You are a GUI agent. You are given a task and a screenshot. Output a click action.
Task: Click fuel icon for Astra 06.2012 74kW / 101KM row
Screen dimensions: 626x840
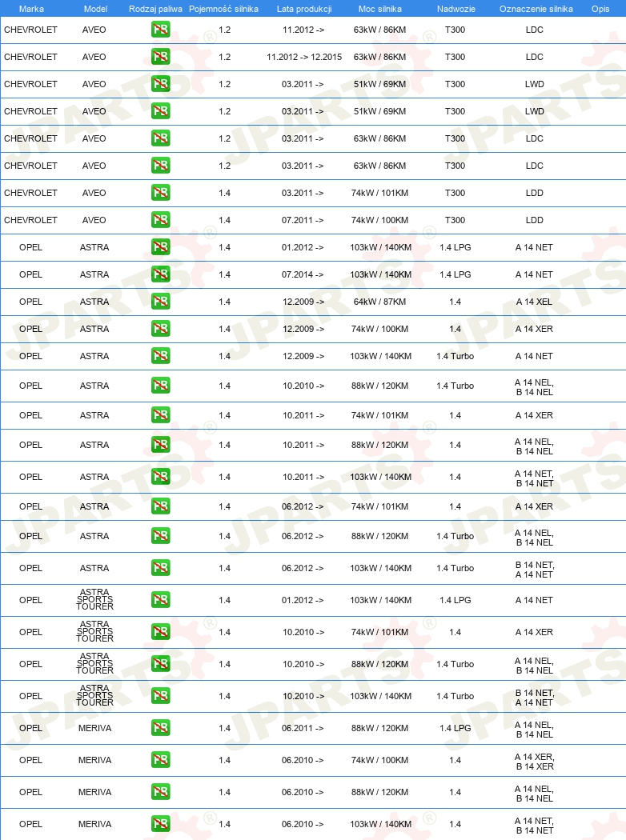160,506
